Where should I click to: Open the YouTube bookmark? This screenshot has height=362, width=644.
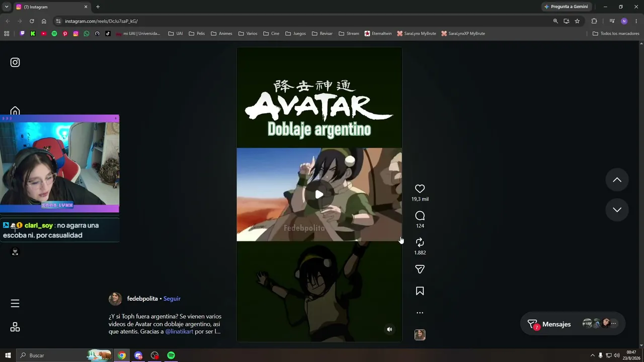[x=44, y=34]
